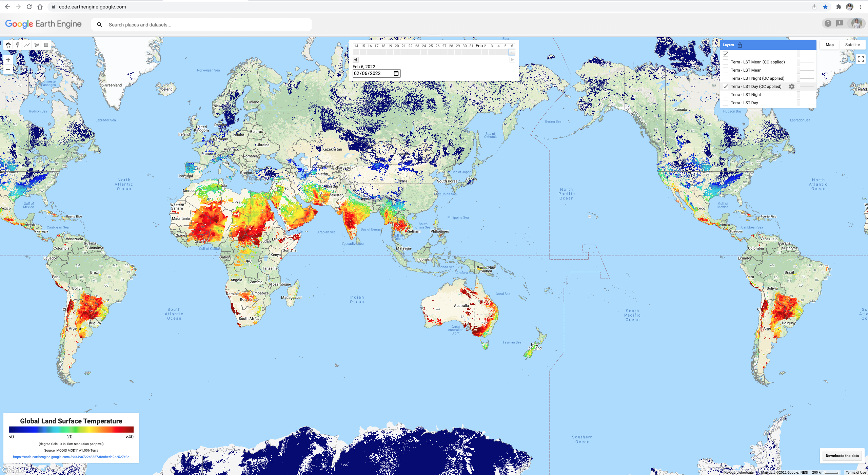Open the Chrome profile avatar
The height and width of the screenshot is (475, 868).
tap(850, 7)
